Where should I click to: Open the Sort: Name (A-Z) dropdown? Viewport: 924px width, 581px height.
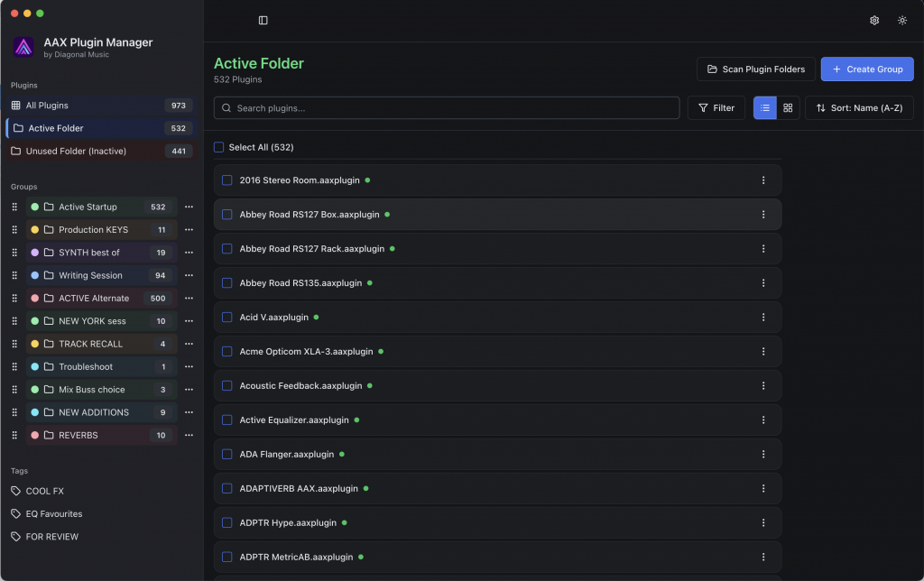click(859, 108)
